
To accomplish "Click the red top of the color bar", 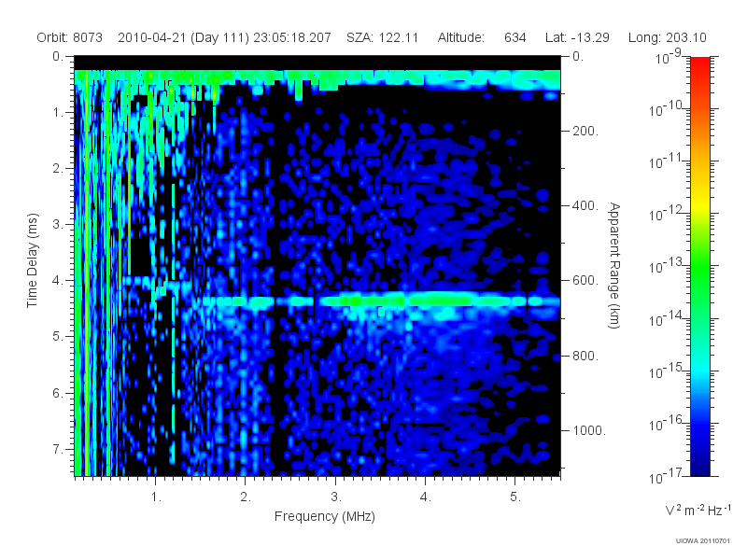I will pos(699,66).
